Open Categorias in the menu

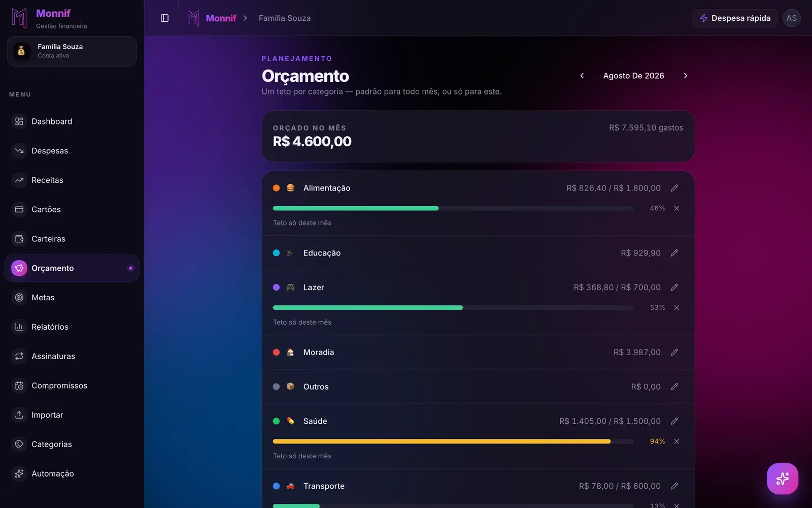coord(72,444)
